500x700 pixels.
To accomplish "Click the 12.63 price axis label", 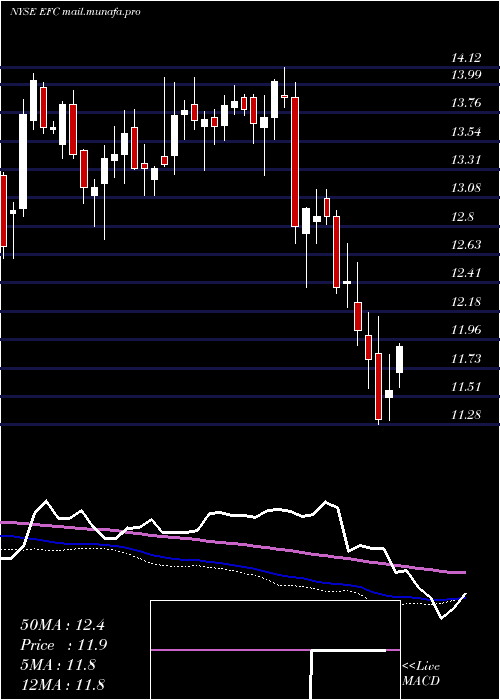I will point(467,245).
